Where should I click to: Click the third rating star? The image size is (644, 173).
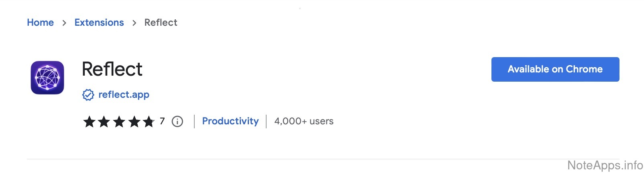pos(119,122)
